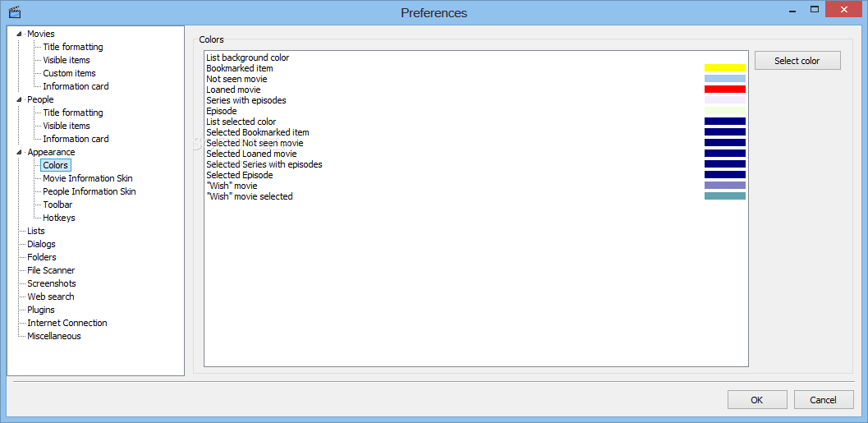Image resolution: width=868 pixels, height=423 pixels.
Task: Select List background color row
Action: [476, 57]
